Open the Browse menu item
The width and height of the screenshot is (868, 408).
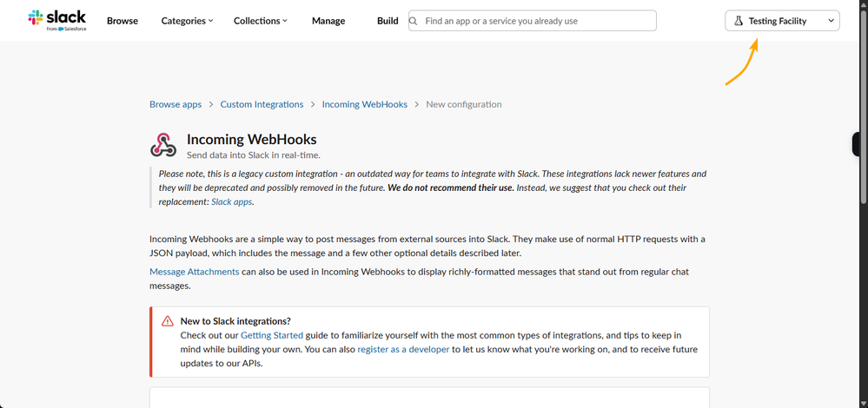[x=123, y=21]
